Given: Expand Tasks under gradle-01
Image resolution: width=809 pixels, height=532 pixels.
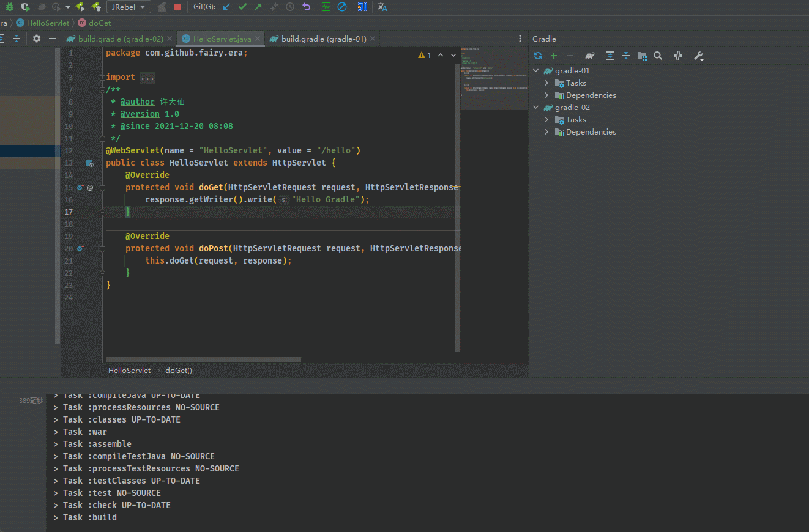Looking at the screenshot, I should tap(546, 83).
